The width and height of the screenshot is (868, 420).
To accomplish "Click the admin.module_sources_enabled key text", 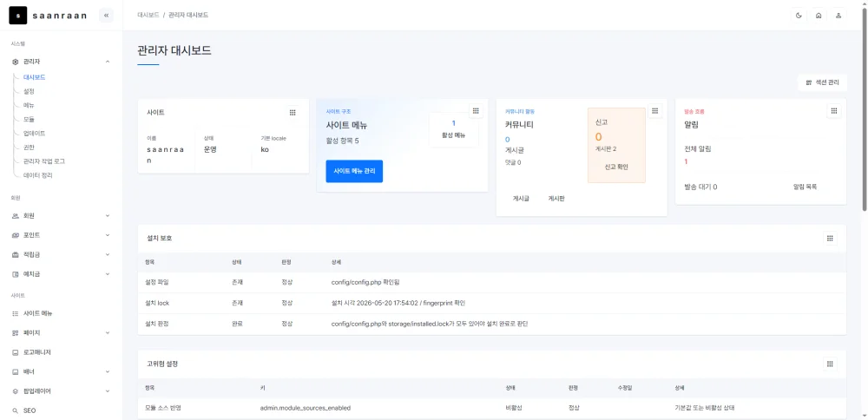I will point(306,408).
